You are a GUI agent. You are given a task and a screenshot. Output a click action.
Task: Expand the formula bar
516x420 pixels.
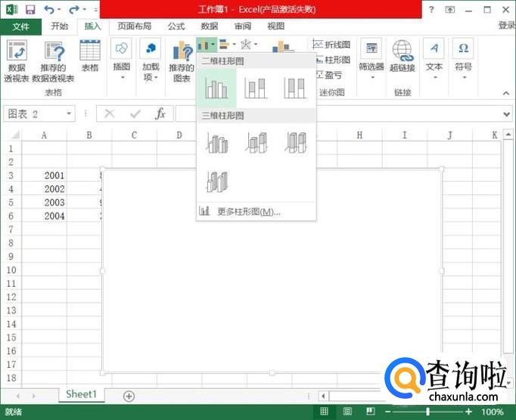507,114
